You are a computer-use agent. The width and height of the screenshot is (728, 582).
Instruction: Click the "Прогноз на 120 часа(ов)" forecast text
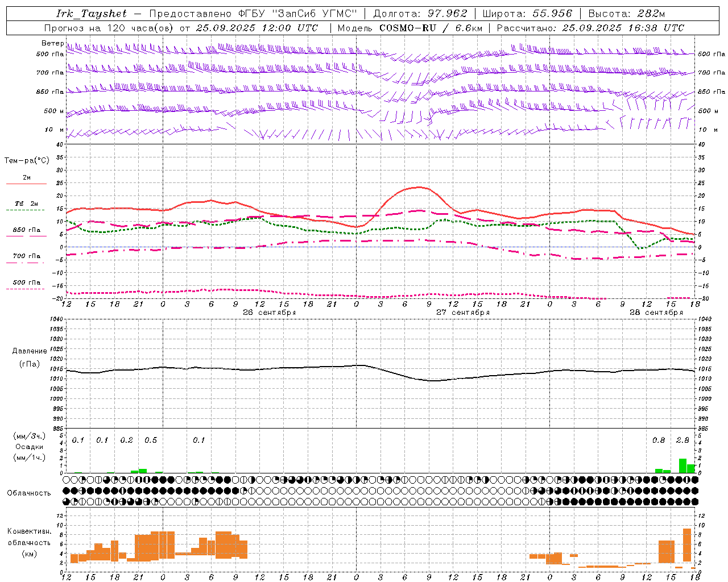pos(108,28)
